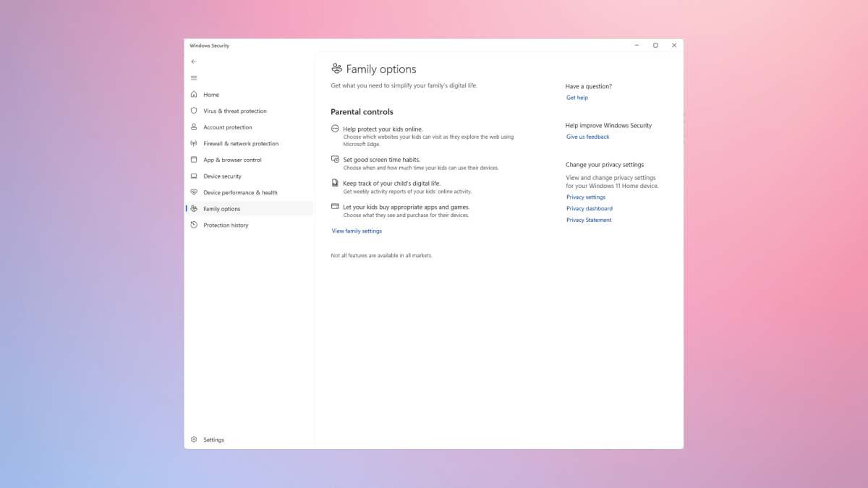This screenshot has width=868, height=488.
Task: Open Privacy Statement link
Action: (x=589, y=220)
